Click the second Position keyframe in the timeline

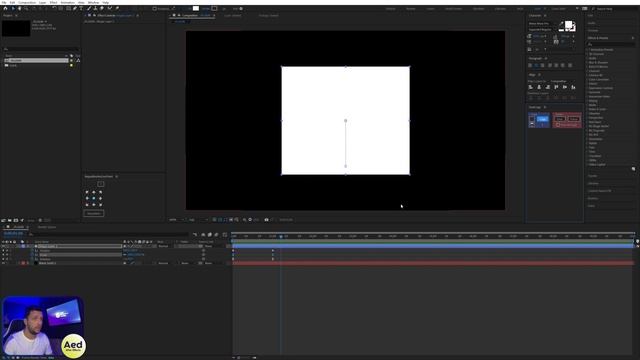pos(273,251)
